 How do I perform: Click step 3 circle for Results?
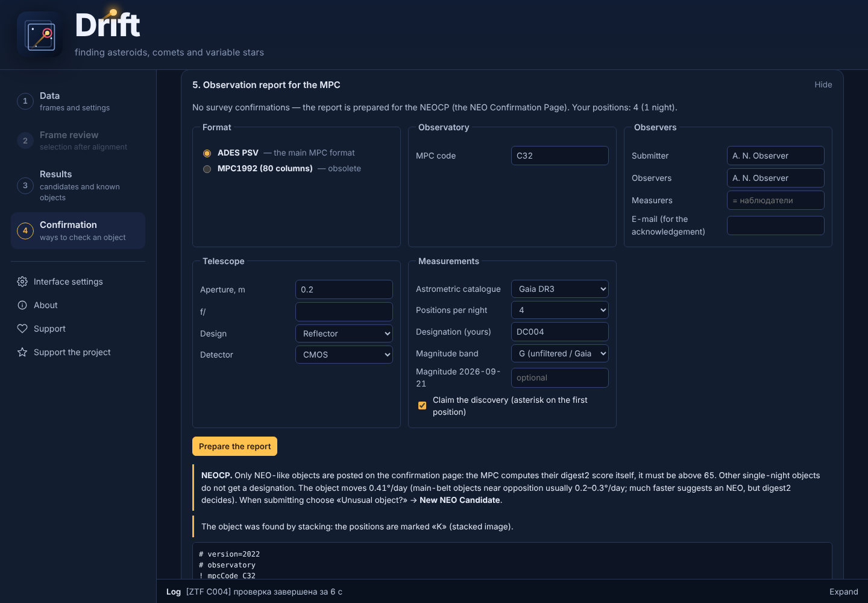click(25, 185)
